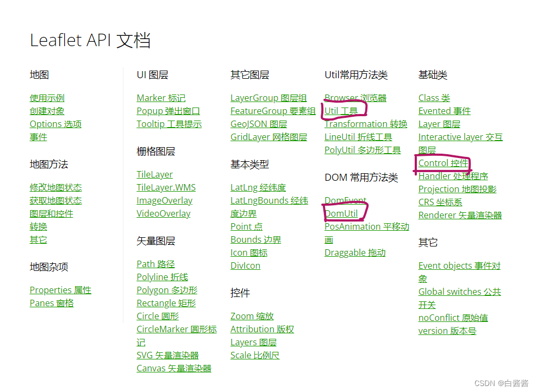Click the Draggable 拖动 link
This screenshot has height=392, width=537.
point(355,252)
